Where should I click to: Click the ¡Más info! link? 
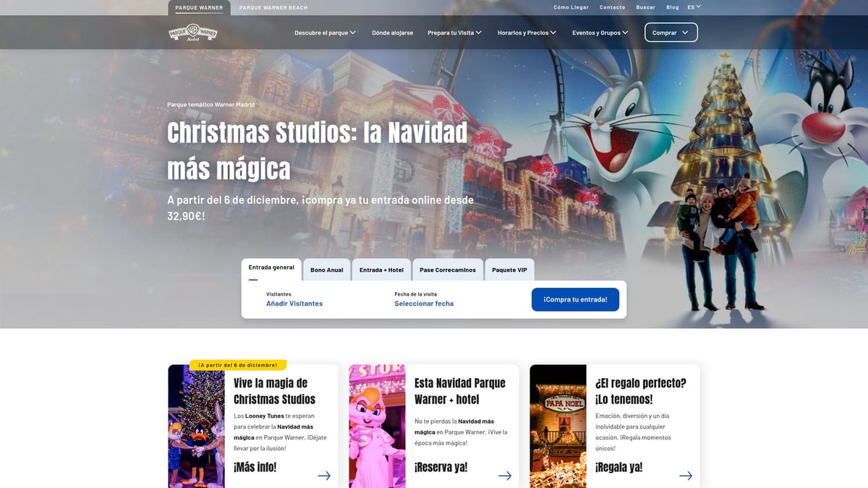tap(255, 467)
